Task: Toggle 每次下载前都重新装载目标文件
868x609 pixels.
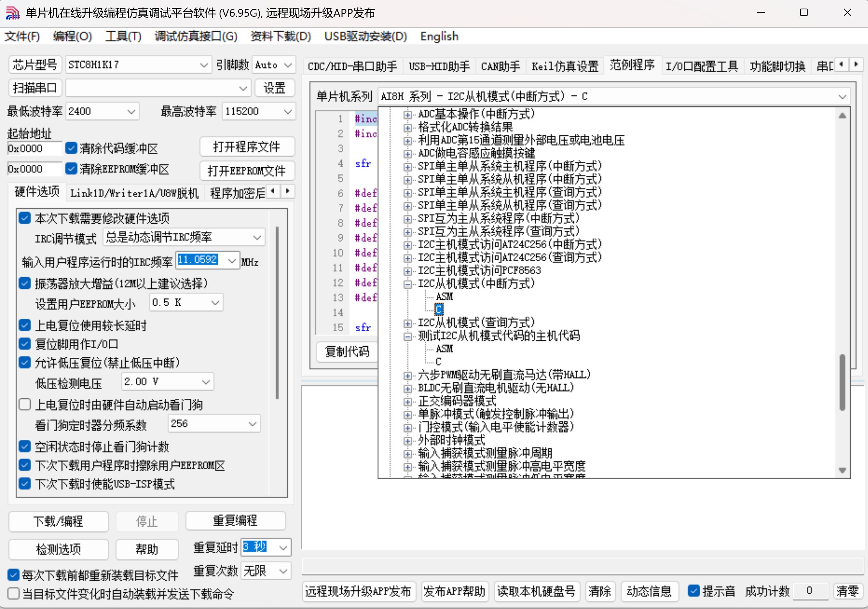Action: (x=14, y=575)
